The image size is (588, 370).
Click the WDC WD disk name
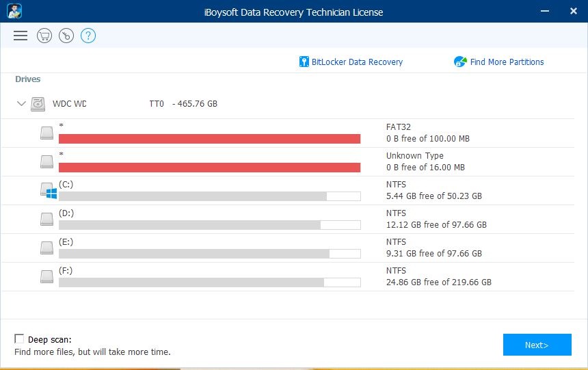click(x=70, y=103)
